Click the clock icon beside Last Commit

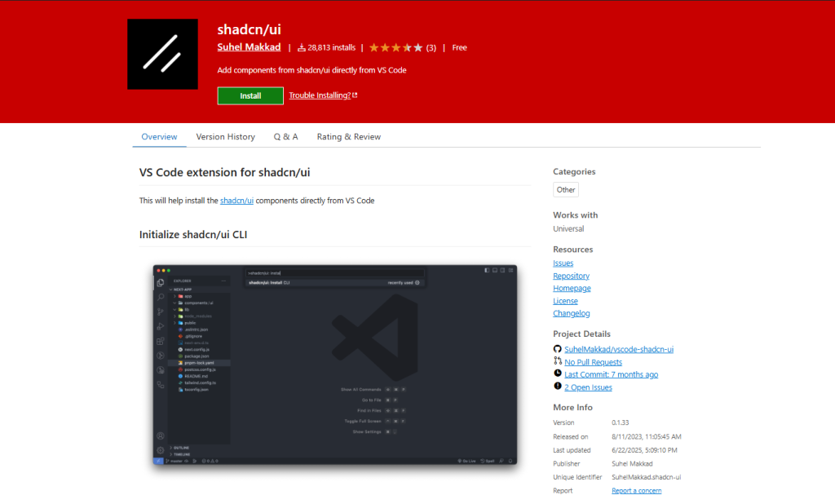[x=557, y=374]
